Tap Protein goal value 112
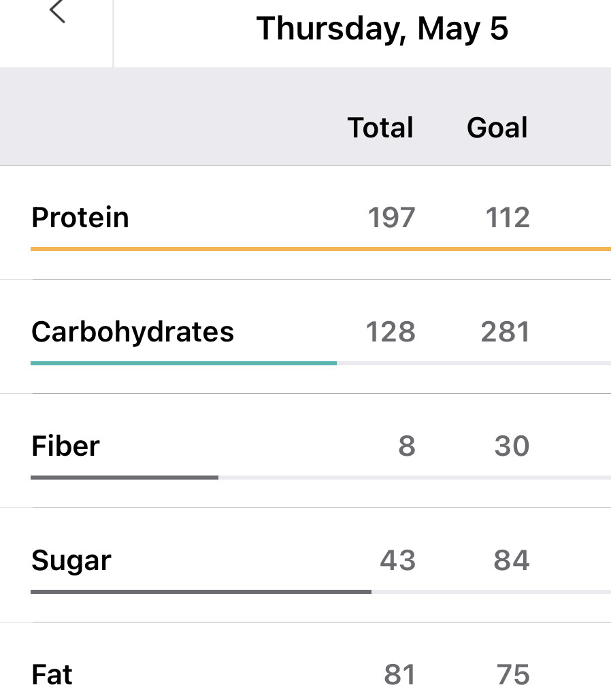 (x=508, y=218)
